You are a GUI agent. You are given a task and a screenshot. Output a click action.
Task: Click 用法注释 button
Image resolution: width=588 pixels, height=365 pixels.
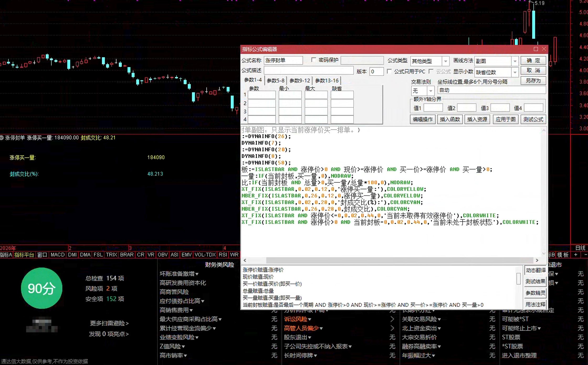(x=535, y=304)
